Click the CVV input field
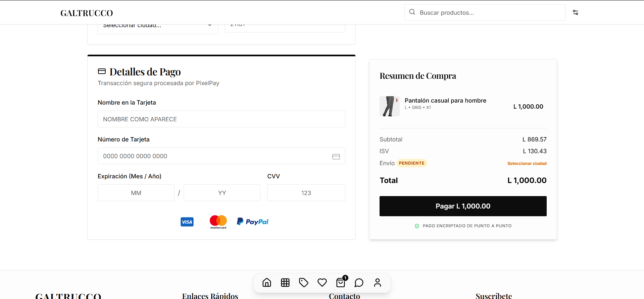644x299 pixels. [306, 193]
